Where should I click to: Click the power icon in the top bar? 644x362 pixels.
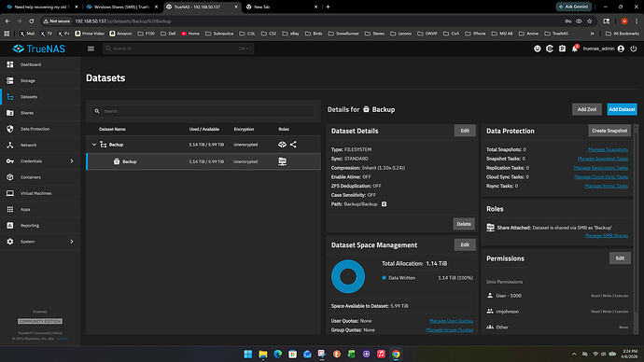coord(634,49)
